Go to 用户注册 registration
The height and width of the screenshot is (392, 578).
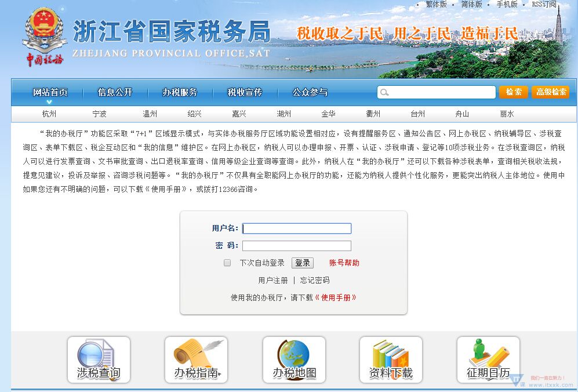tap(273, 280)
